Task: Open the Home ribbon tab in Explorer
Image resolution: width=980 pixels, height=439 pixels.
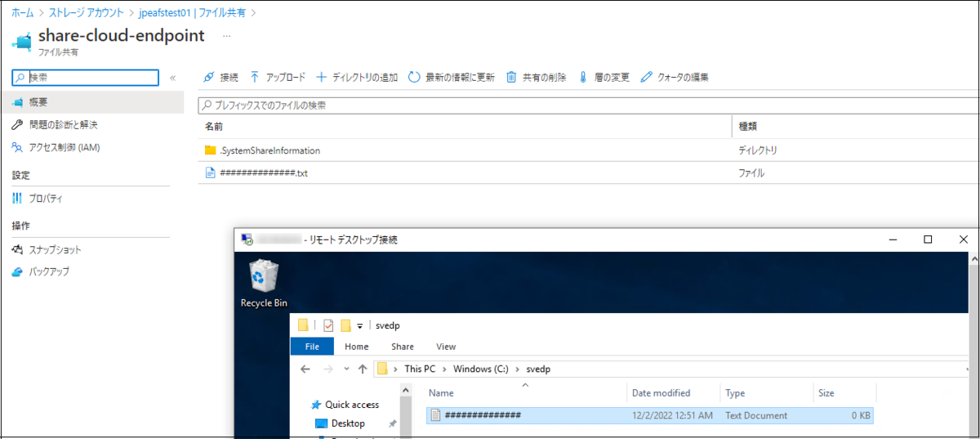Action: point(357,347)
